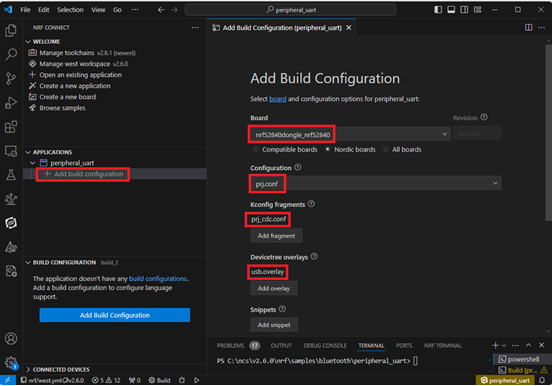Open NRF CONNECT panel more actions

(195, 27)
